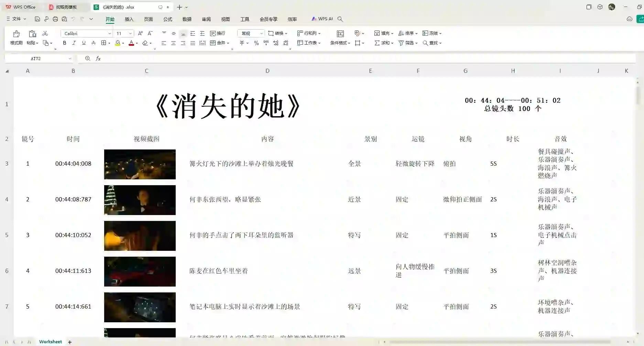Apply italic formatting
Screen dimensions: 644x346
point(74,43)
